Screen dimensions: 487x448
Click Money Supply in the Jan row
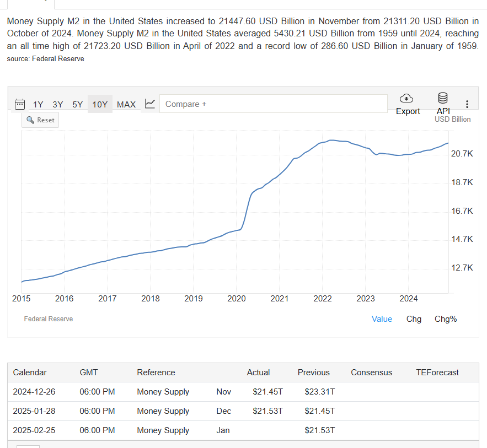coord(163,430)
